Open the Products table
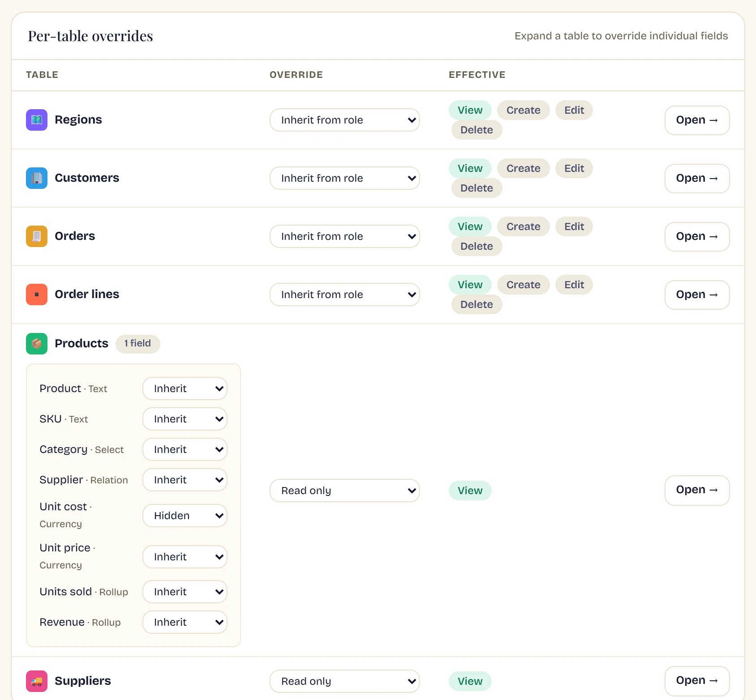Screen dimensions: 756x700 tap(697, 491)
